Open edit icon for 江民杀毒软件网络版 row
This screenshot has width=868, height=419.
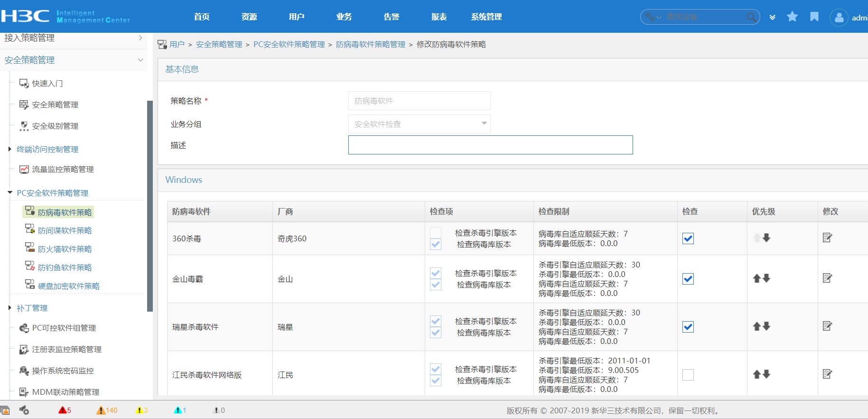coord(827,374)
